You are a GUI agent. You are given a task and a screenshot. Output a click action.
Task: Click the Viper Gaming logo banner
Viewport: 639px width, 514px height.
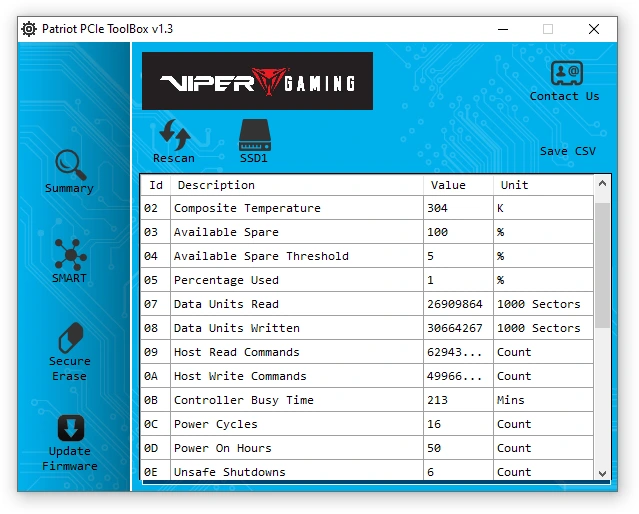coord(257,81)
